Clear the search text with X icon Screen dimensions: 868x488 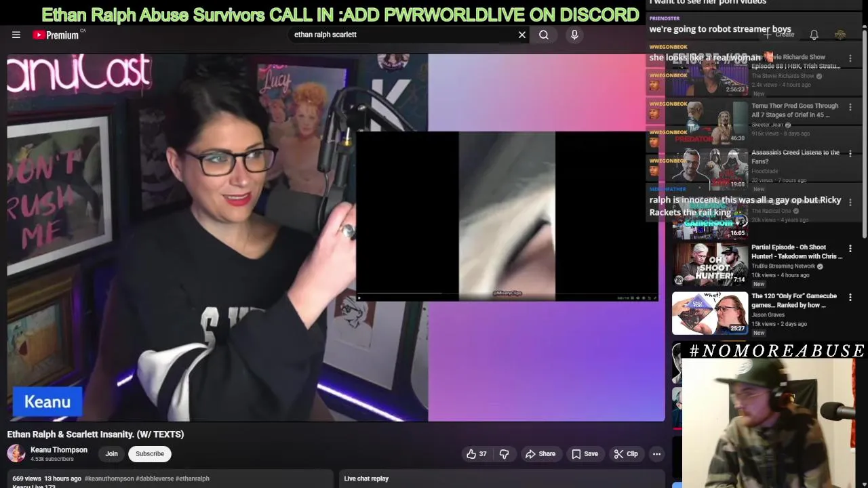(522, 35)
